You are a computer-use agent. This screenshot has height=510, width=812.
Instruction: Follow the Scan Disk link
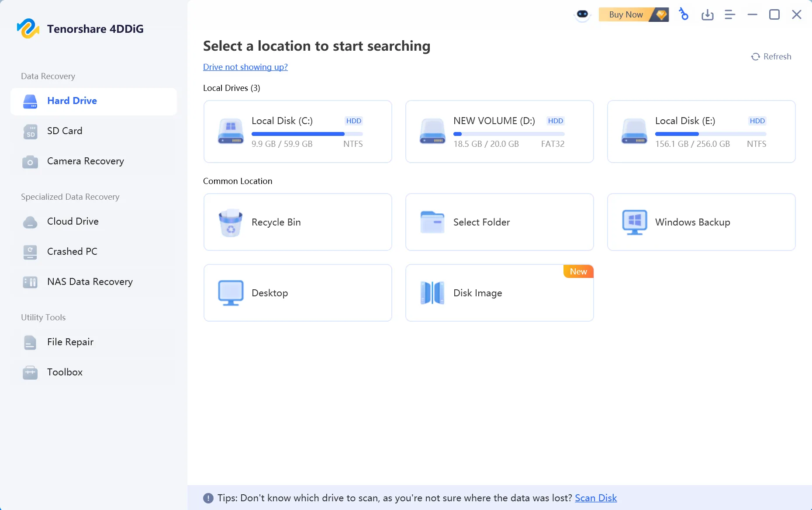[x=596, y=498]
